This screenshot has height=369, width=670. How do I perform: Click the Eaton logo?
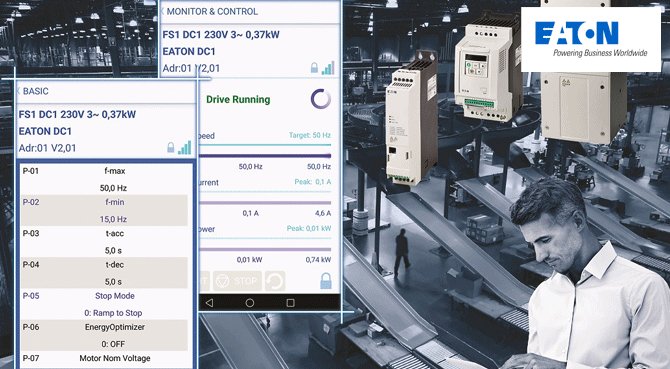tap(591, 39)
